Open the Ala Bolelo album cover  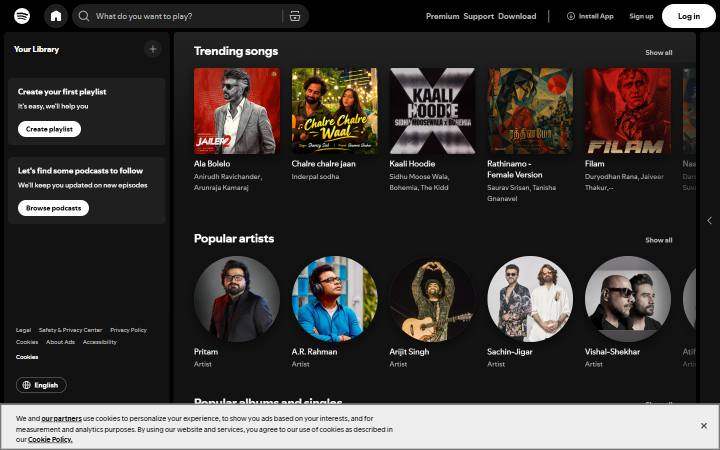[x=237, y=111]
